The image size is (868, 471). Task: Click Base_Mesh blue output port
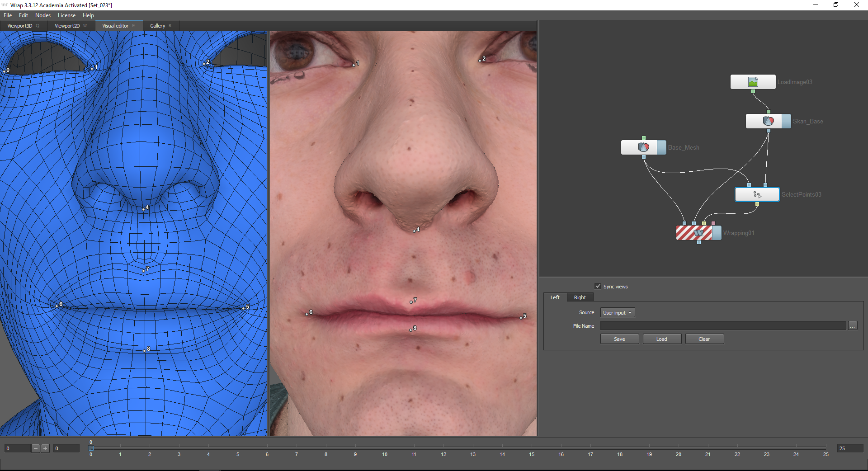[x=643, y=157]
